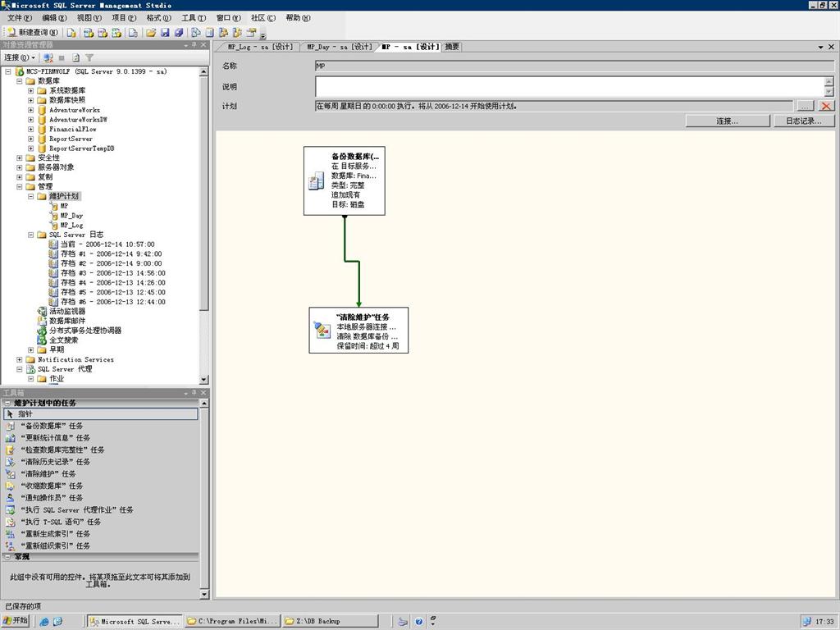Viewport: 840px width, 630px height.
Task: Click the 数据库邮件 item in tree
Action: (67, 321)
